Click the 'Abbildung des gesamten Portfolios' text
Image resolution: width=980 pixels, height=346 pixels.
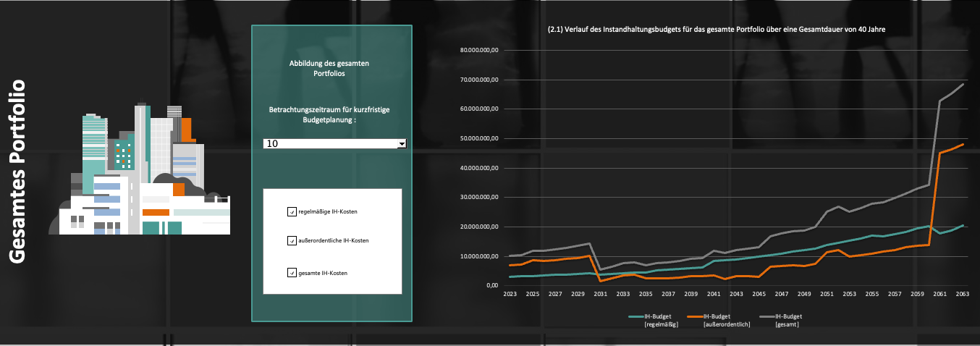[x=329, y=69]
